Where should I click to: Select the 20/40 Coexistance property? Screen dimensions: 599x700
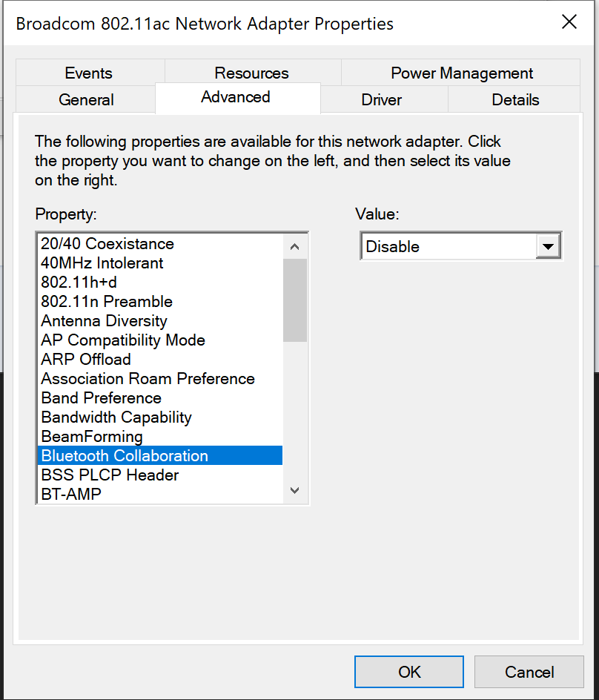tap(107, 244)
